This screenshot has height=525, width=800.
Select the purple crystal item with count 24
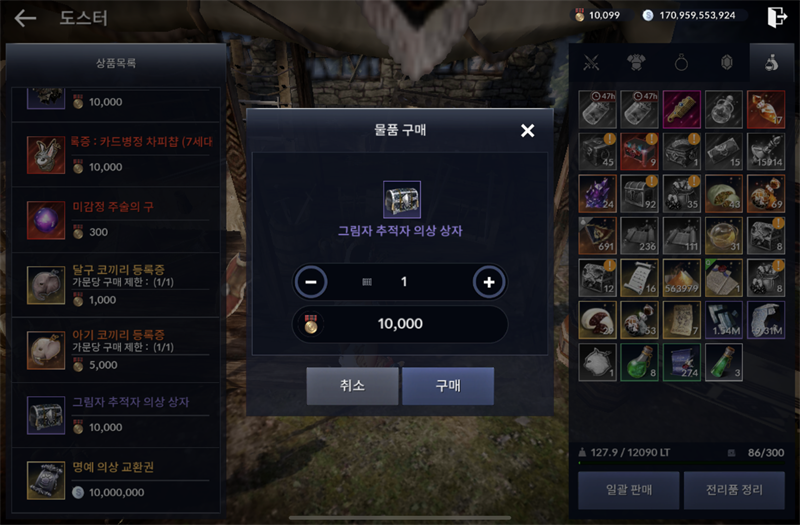(597, 194)
